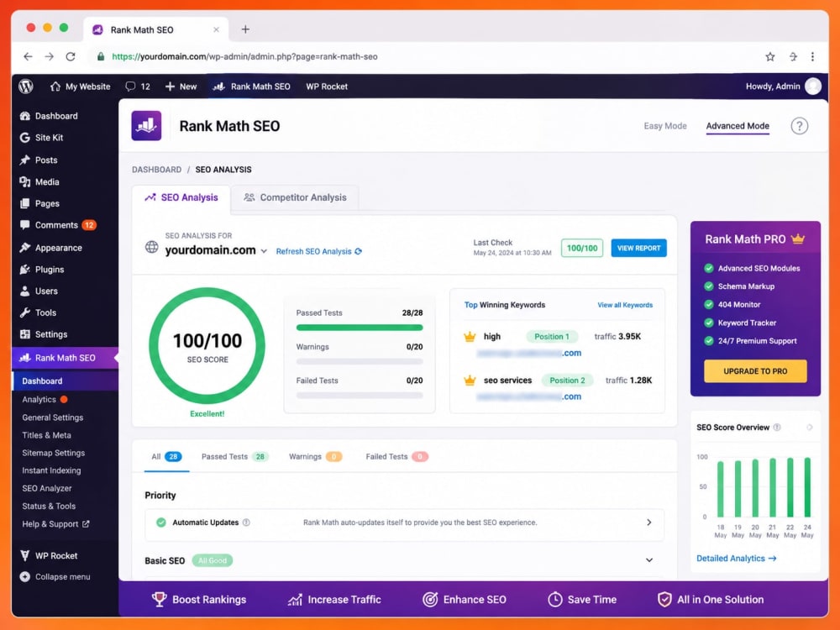Click the DASHBOARD breadcrumb
Image resolution: width=840 pixels, height=630 pixels.
coord(156,170)
